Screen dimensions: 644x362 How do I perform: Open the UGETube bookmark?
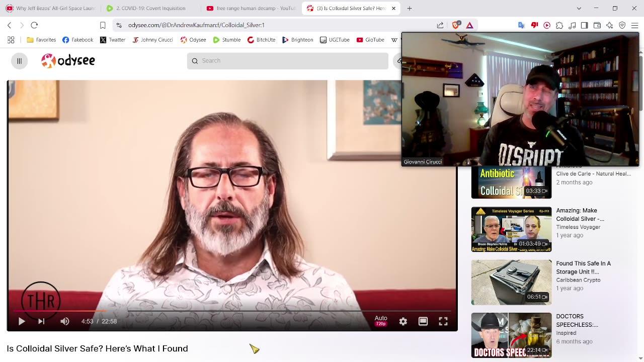(335, 40)
